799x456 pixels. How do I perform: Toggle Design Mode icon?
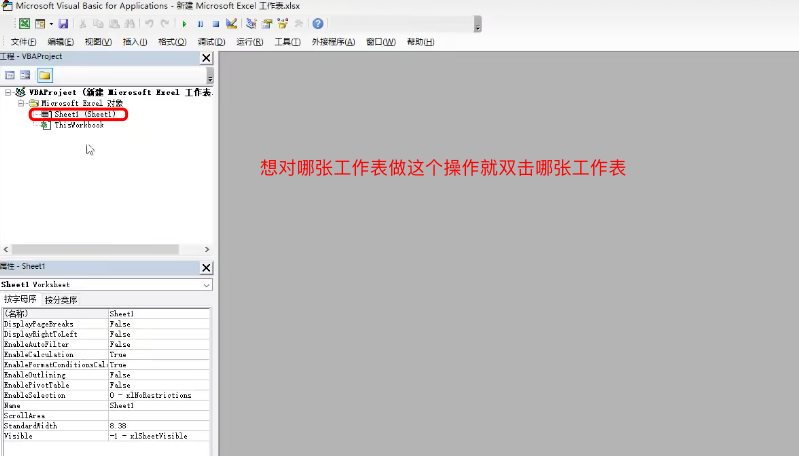[x=231, y=23]
